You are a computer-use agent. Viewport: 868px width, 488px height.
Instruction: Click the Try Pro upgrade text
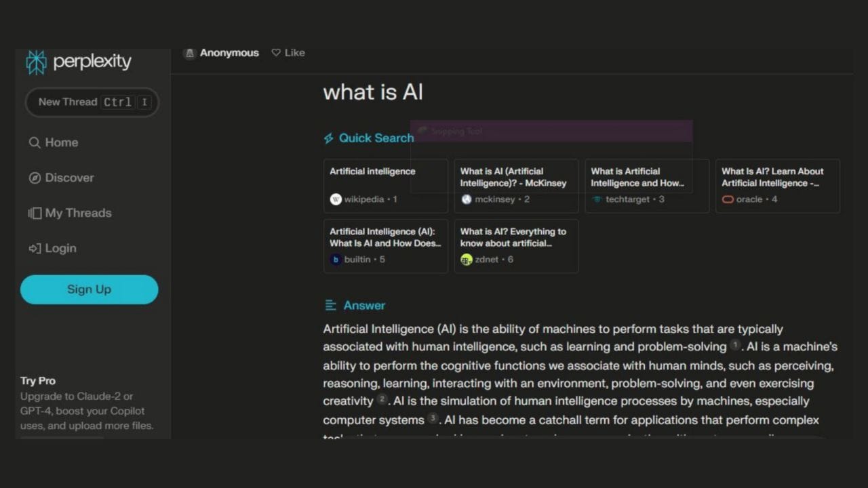click(38, 381)
